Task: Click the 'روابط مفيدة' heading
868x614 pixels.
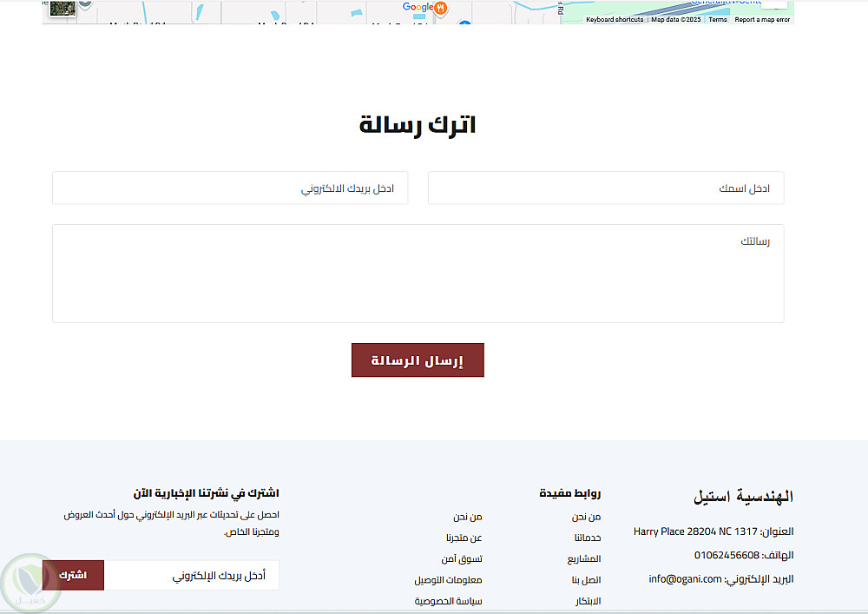Action: (570, 492)
